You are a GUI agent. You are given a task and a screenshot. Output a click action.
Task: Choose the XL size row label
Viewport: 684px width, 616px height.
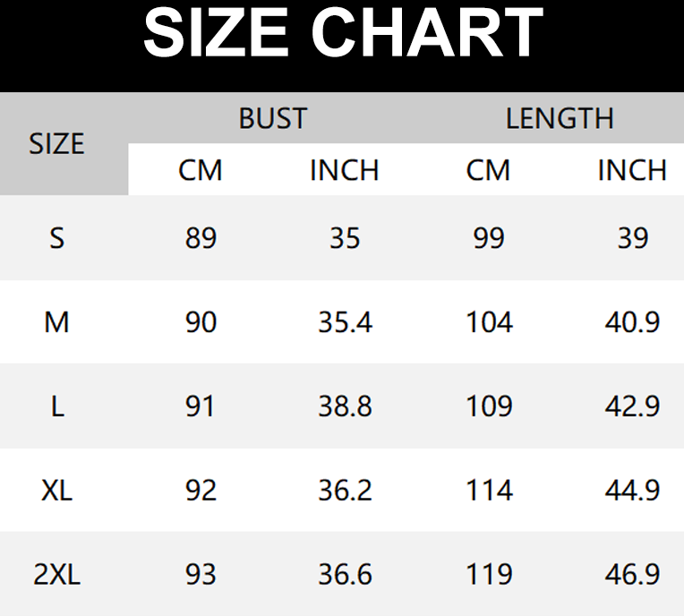tap(56, 491)
